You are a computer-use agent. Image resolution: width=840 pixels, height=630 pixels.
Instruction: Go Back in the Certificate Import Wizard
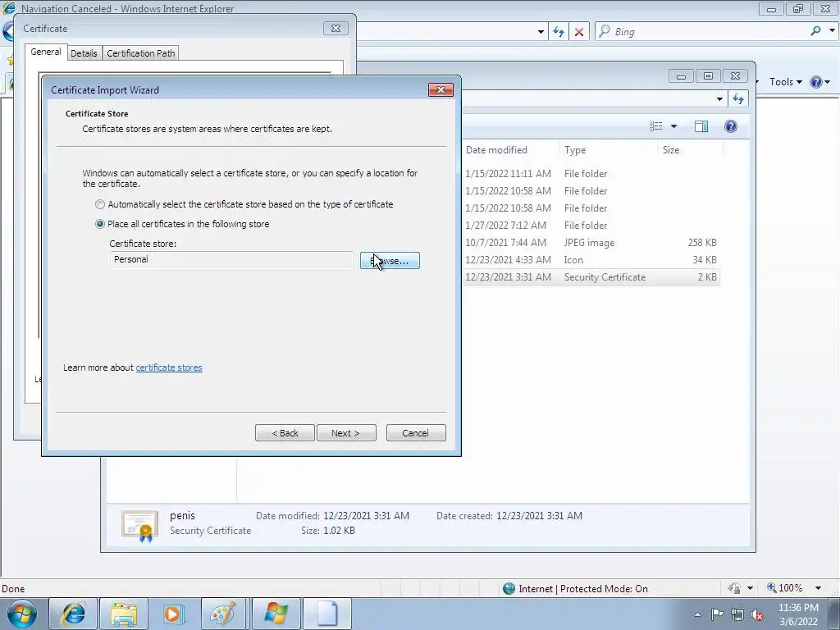pos(285,433)
